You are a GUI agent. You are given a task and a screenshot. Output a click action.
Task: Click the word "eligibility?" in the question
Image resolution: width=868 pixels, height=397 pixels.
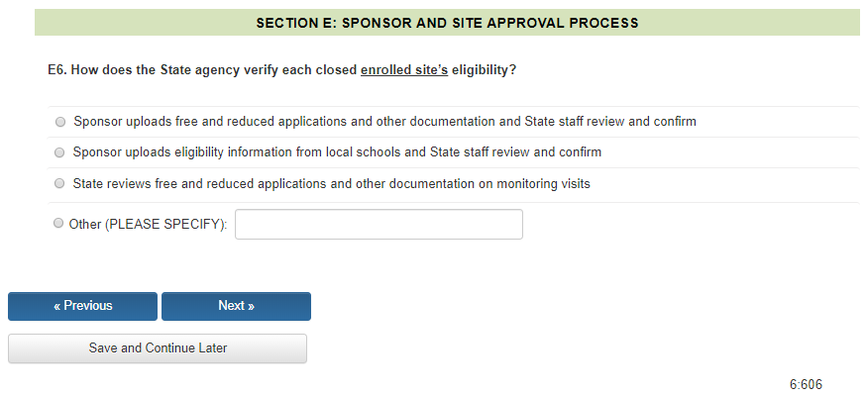pyautogui.click(x=484, y=70)
